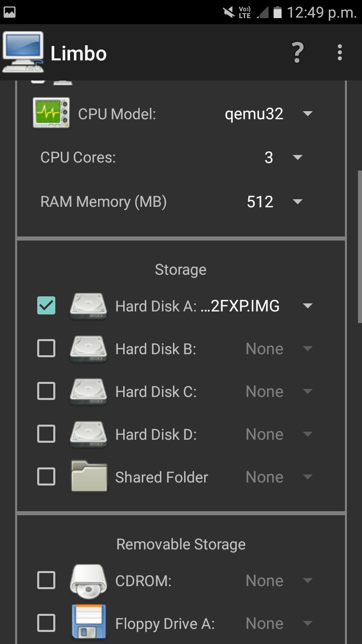
Task: Enable the Hard Disk B checkbox
Action: [46, 348]
